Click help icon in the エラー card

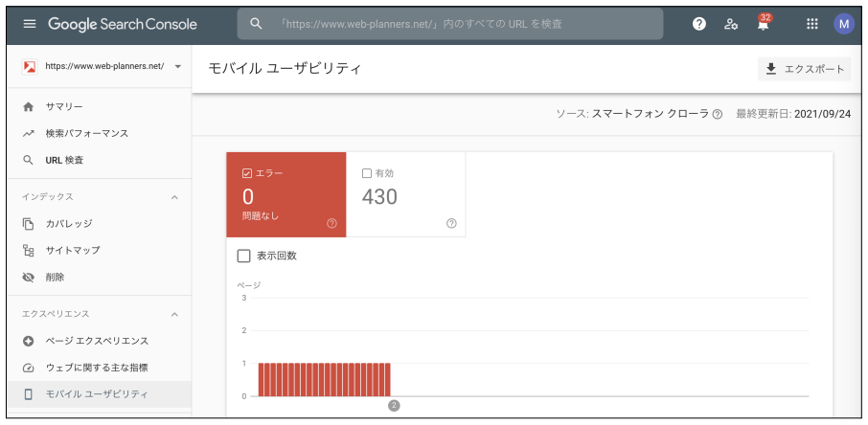(x=331, y=223)
